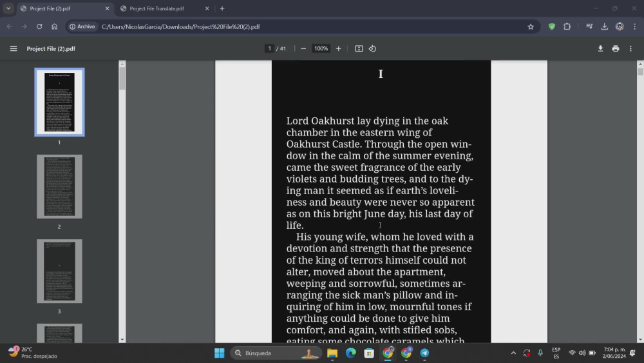Go back in browser history
The width and height of the screenshot is (644, 363).
(9, 26)
